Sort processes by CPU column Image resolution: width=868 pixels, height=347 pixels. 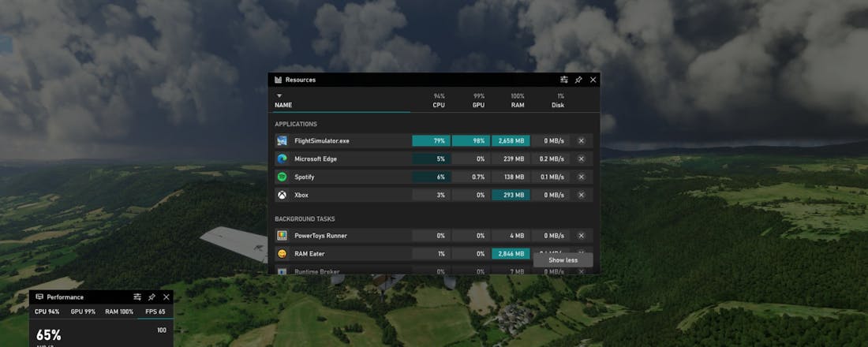[439, 100]
